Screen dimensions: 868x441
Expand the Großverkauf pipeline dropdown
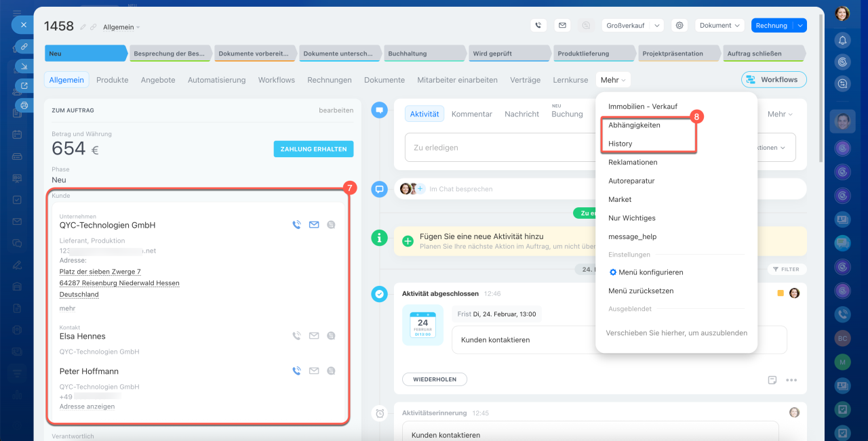656,26
